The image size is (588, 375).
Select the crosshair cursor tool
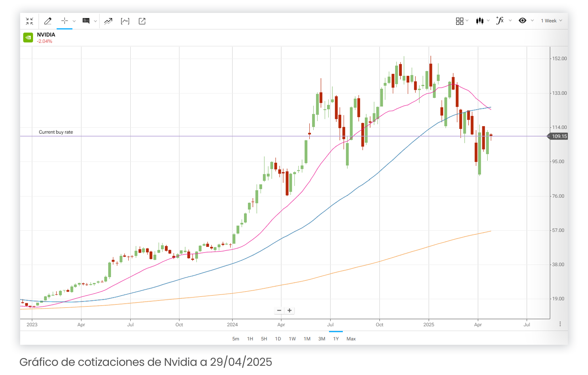tap(65, 21)
